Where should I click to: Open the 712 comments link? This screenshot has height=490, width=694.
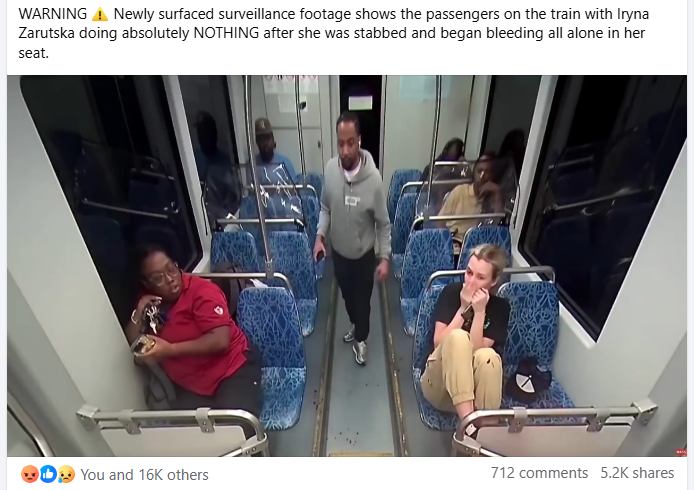(539, 473)
